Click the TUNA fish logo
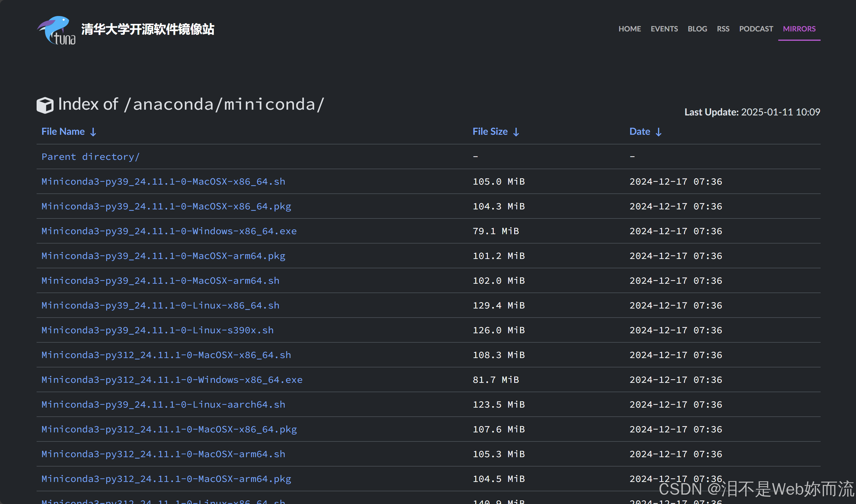The height and width of the screenshot is (504, 856). click(57, 30)
